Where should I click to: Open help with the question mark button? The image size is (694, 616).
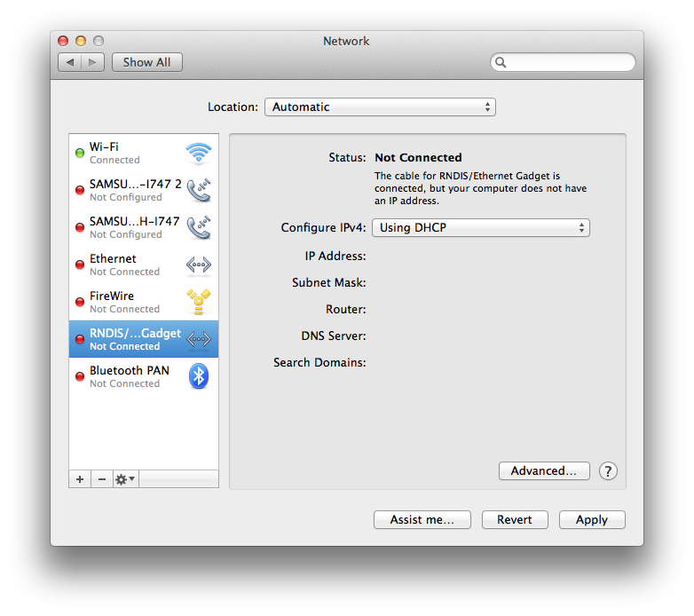click(608, 471)
